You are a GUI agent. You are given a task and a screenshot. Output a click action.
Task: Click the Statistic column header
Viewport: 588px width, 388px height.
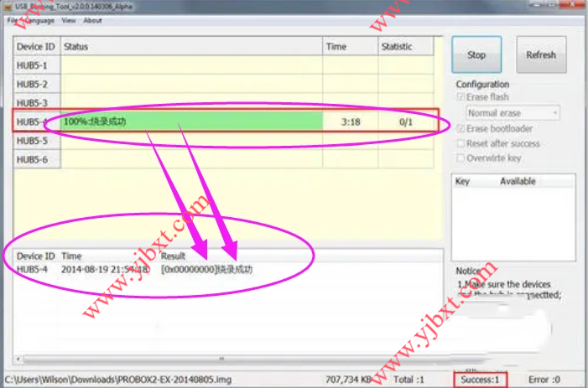pos(408,47)
